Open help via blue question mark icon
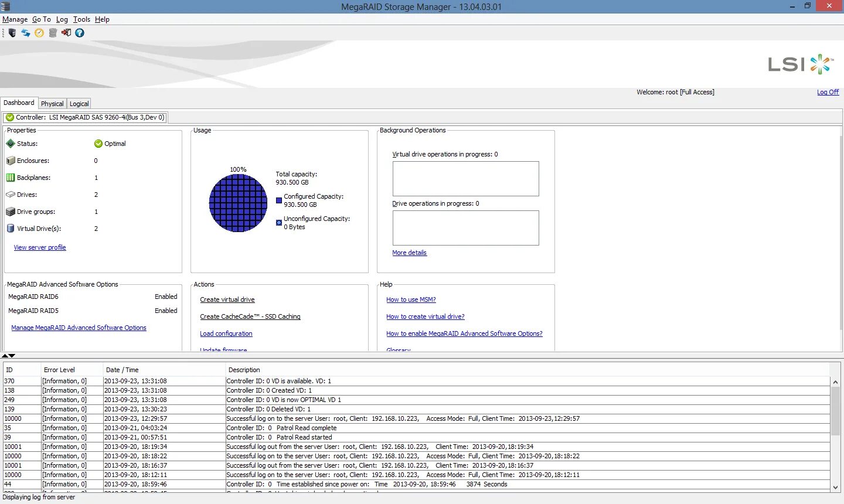Screen dimensions: 844x504 [x=80, y=33]
